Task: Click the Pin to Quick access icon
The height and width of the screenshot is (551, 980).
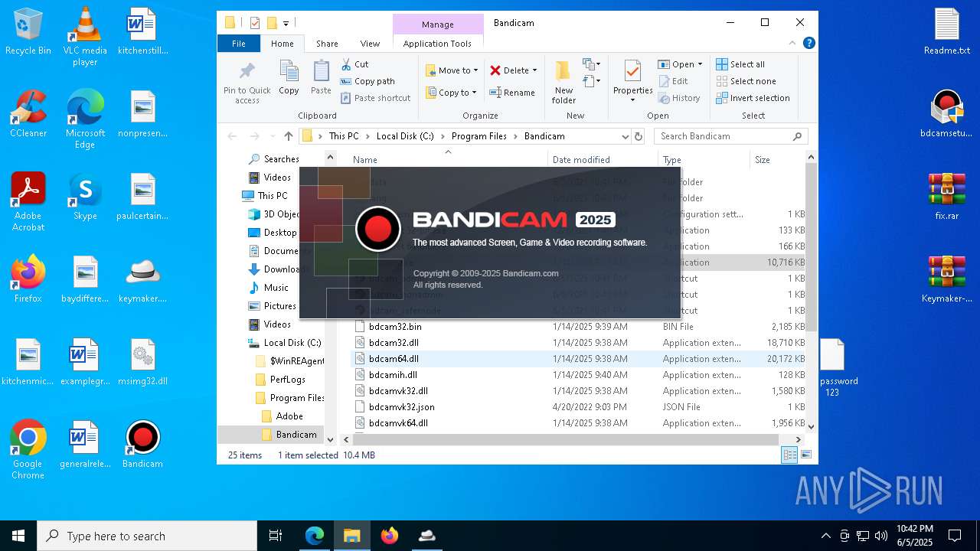Action: 247,71
